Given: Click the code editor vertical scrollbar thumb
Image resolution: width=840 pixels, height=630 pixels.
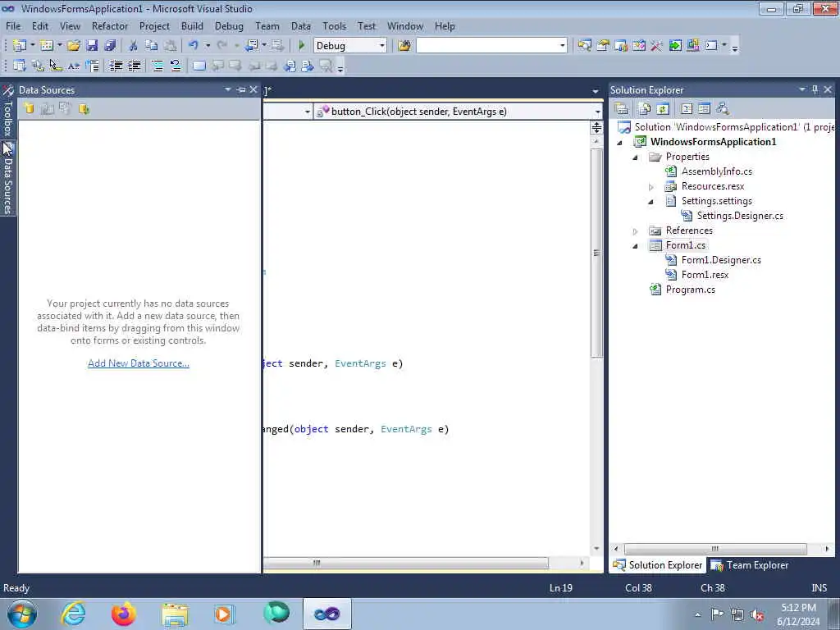Looking at the screenshot, I should (x=596, y=253).
